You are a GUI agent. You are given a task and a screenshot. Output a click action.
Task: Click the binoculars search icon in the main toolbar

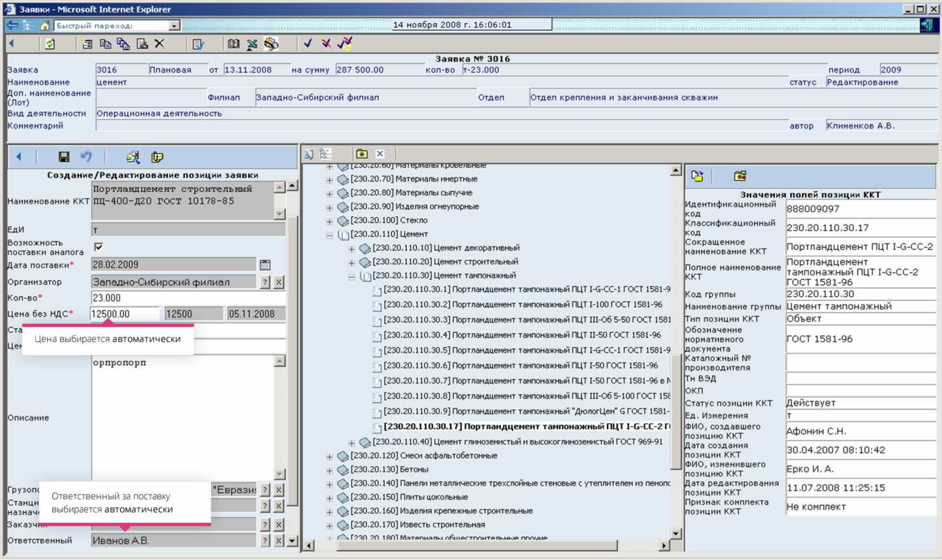(271, 44)
